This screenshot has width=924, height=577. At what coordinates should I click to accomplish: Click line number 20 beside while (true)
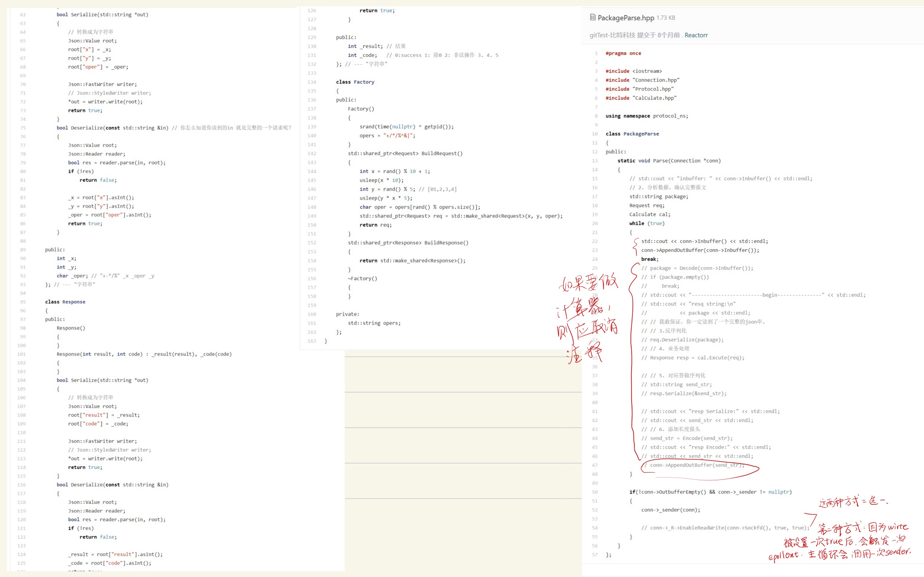pyautogui.click(x=595, y=224)
